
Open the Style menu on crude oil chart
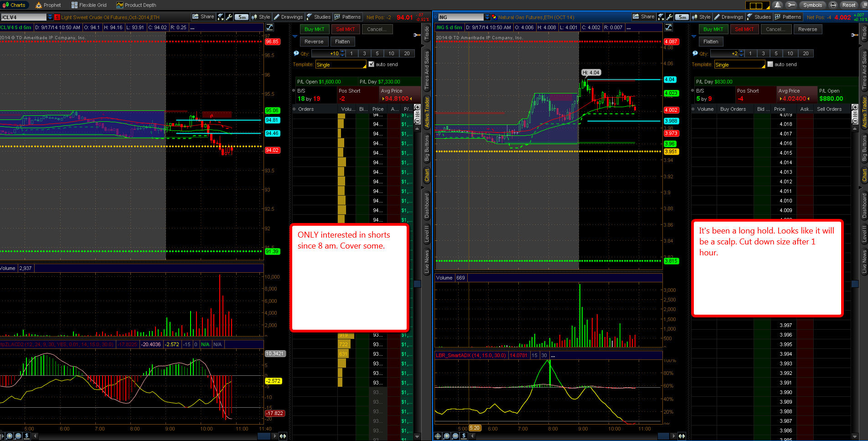pos(261,17)
